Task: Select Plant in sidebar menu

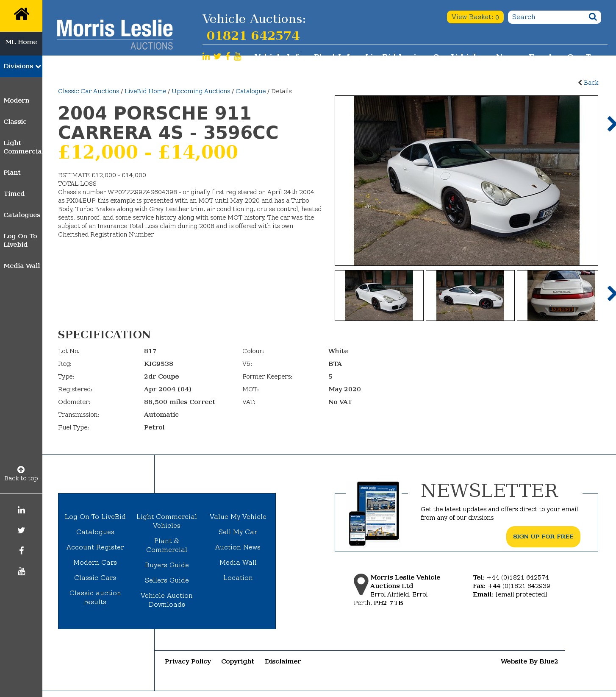Action: [x=12, y=173]
